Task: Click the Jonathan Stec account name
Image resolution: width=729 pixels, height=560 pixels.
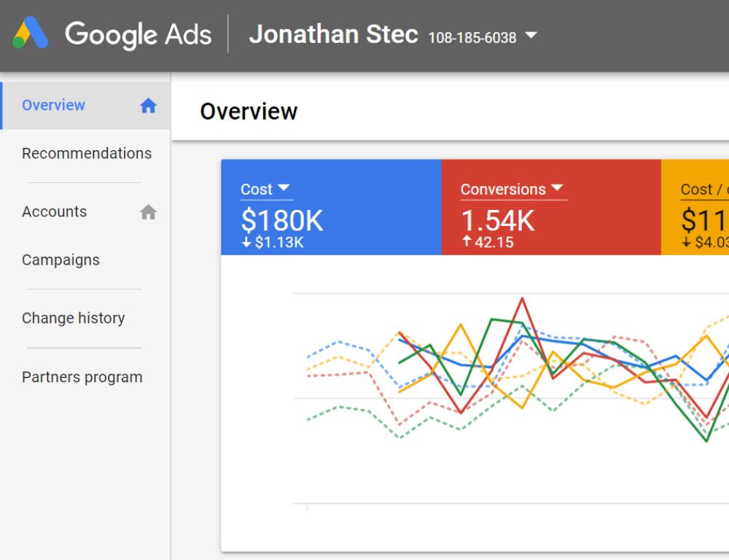Action: click(333, 34)
